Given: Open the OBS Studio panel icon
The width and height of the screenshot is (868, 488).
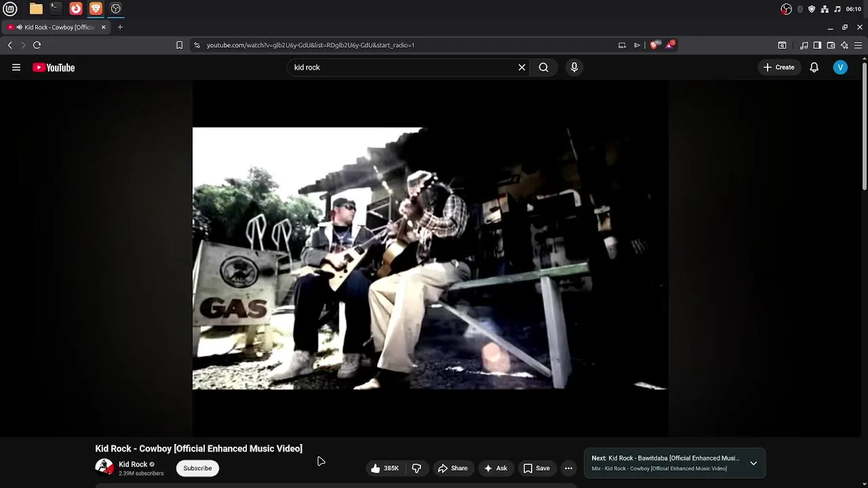Looking at the screenshot, I should tap(116, 9).
